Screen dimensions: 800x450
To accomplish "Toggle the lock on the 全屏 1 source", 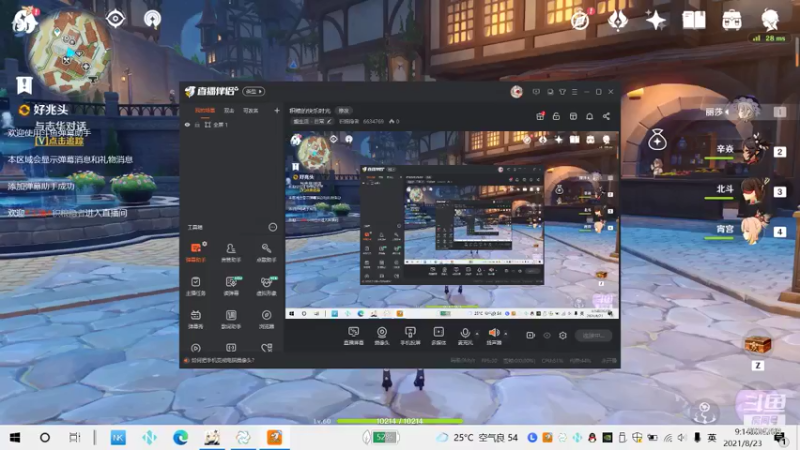I will click(197, 124).
